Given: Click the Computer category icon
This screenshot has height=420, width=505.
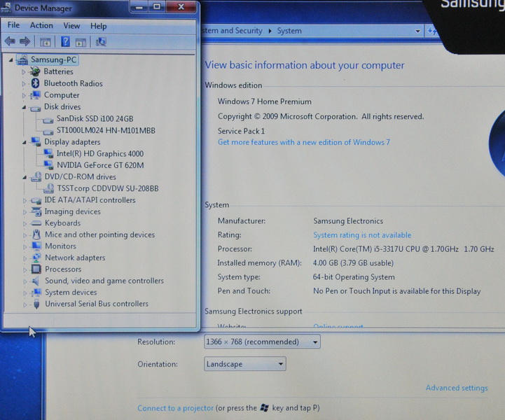Looking at the screenshot, I should [x=35, y=95].
